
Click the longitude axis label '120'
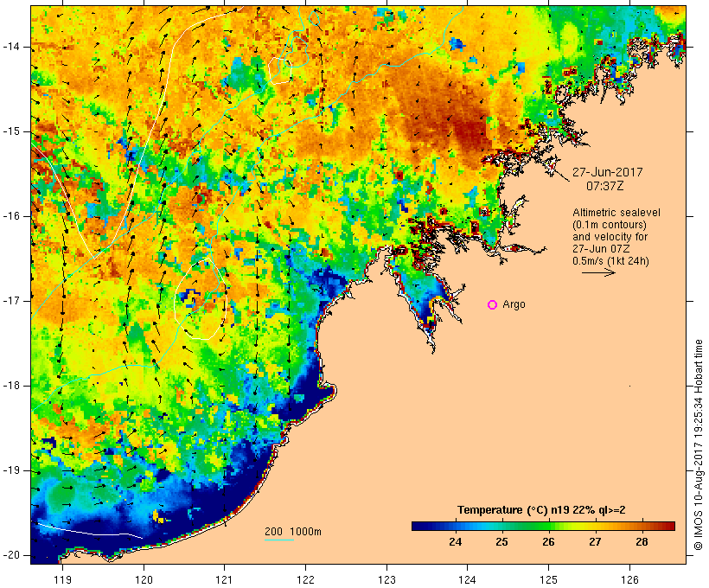pyautogui.click(x=144, y=579)
